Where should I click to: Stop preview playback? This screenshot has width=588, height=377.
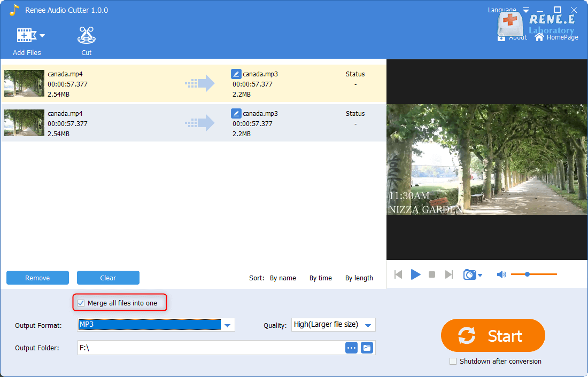pos(432,274)
